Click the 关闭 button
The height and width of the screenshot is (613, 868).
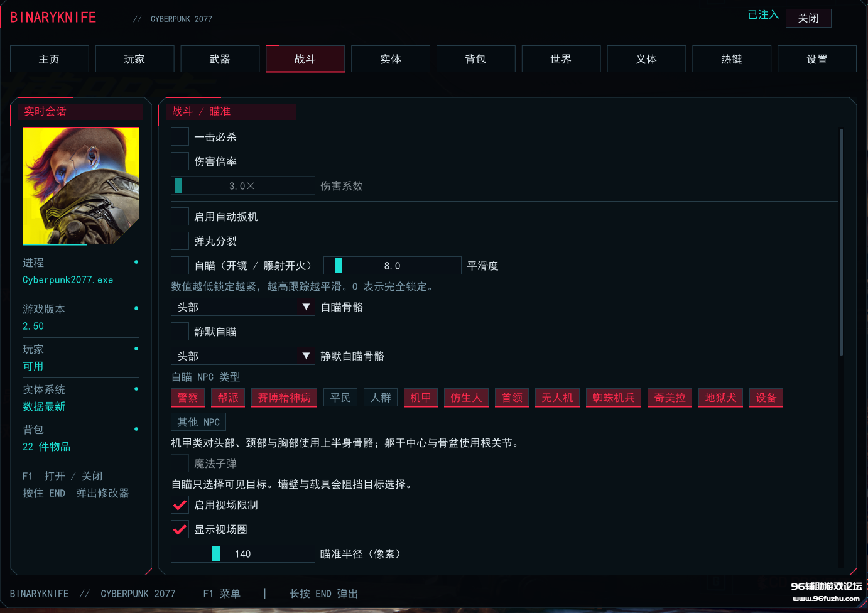pyautogui.click(x=808, y=18)
